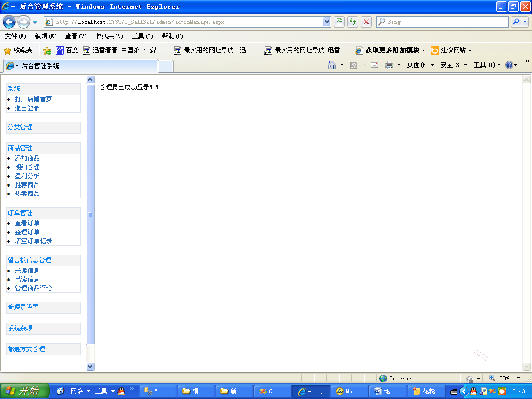Click the RSS feeds icon
This screenshot has height=399, width=532.
[354, 64]
